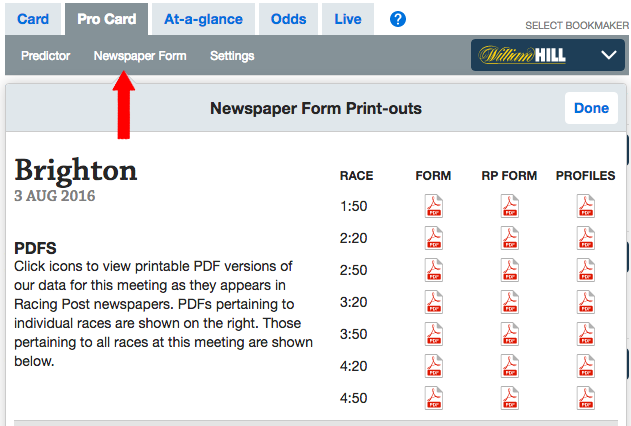Image resolution: width=631 pixels, height=426 pixels.
Task: Open the 3:20 race Form PDF
Action: pos(434,302)
